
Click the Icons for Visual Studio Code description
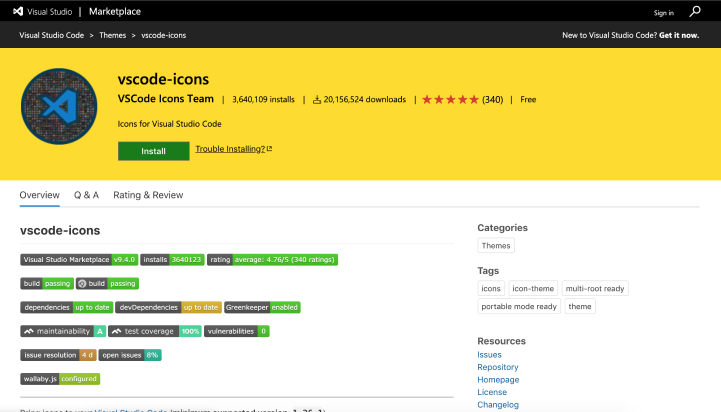pyautogui.click(x=170, y=124)
